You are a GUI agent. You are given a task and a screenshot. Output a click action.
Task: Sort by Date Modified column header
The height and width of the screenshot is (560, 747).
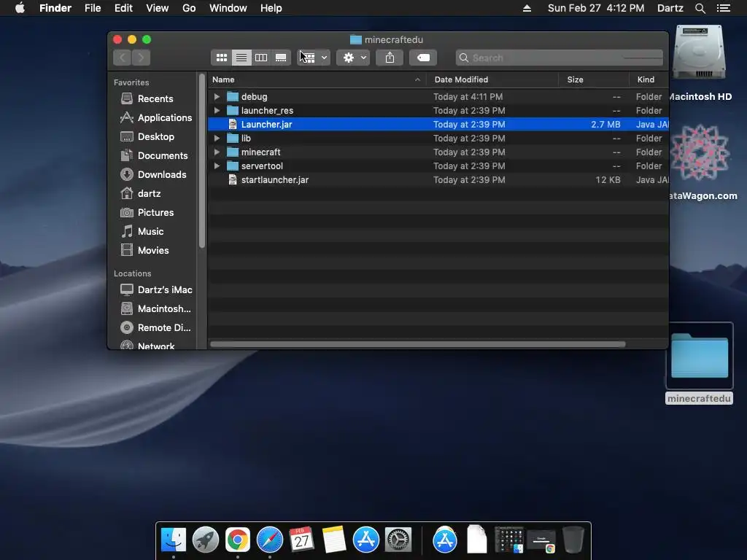click(492, 79)
